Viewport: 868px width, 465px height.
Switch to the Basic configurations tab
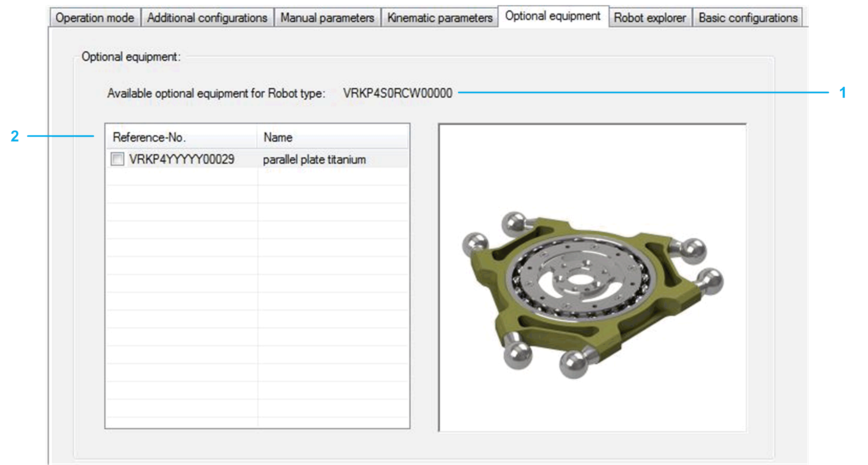(748, 17)
